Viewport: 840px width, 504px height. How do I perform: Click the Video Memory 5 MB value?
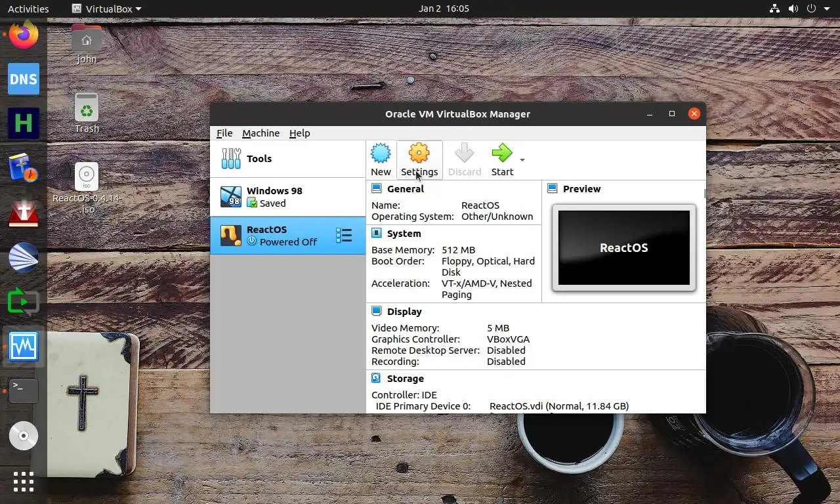(498, 328)
